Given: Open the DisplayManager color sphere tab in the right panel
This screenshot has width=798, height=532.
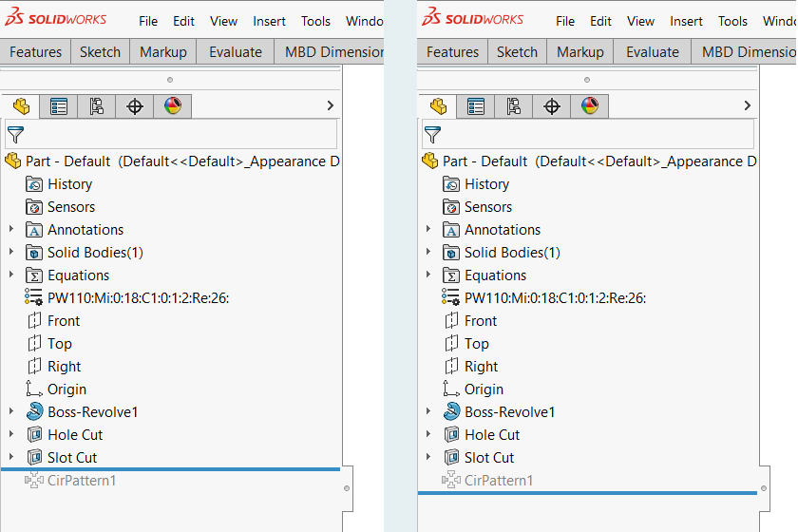Looking at the screenshot, I should [590, 106].
